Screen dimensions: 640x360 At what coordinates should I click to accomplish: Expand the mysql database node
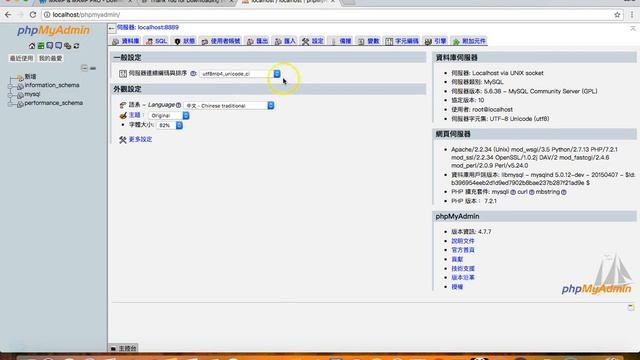10,95
